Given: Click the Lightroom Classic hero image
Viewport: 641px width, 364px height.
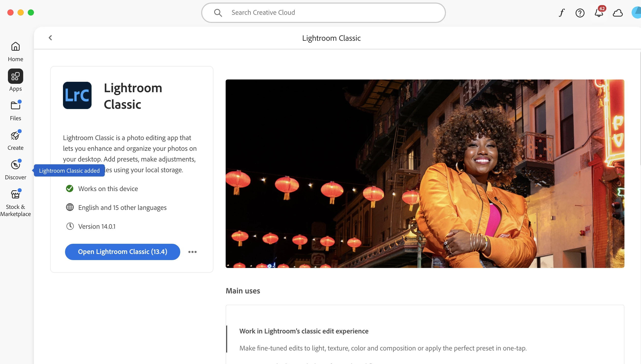Looking at the screenshot, I should click(x=425, y=173).
